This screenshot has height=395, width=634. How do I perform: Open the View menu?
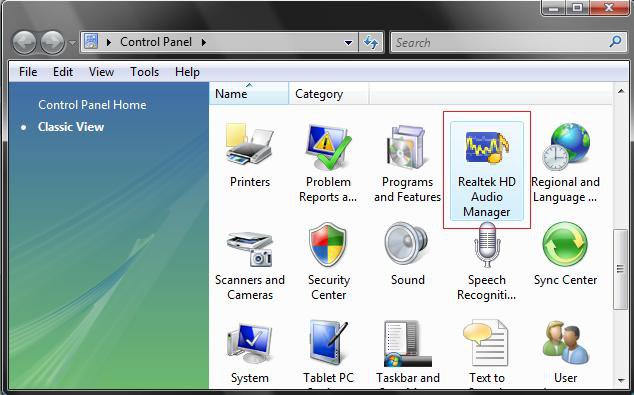tap(101, 72)
